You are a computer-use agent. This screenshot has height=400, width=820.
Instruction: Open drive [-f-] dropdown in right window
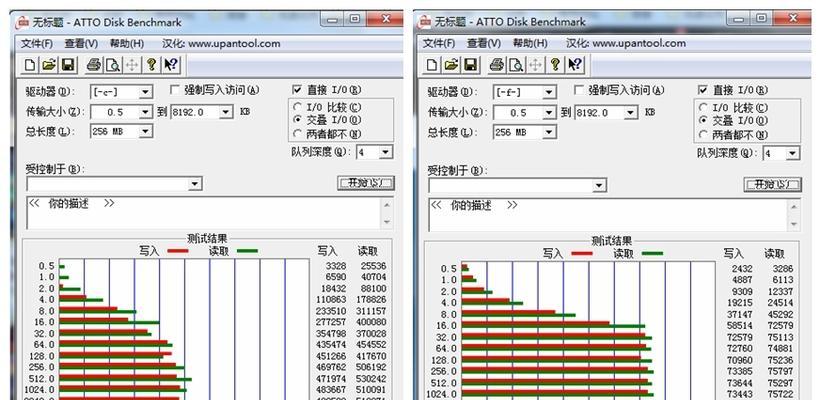tap(549, 93)
